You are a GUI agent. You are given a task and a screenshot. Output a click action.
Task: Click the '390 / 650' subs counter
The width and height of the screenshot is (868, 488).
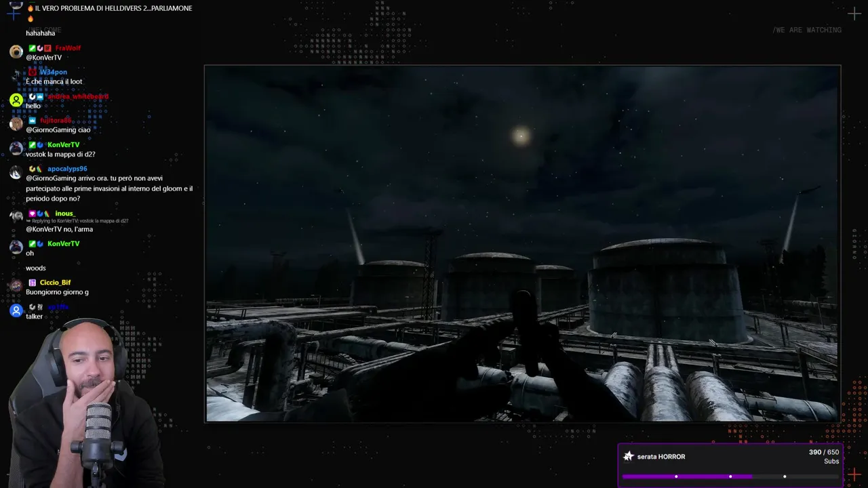(824, 452)
